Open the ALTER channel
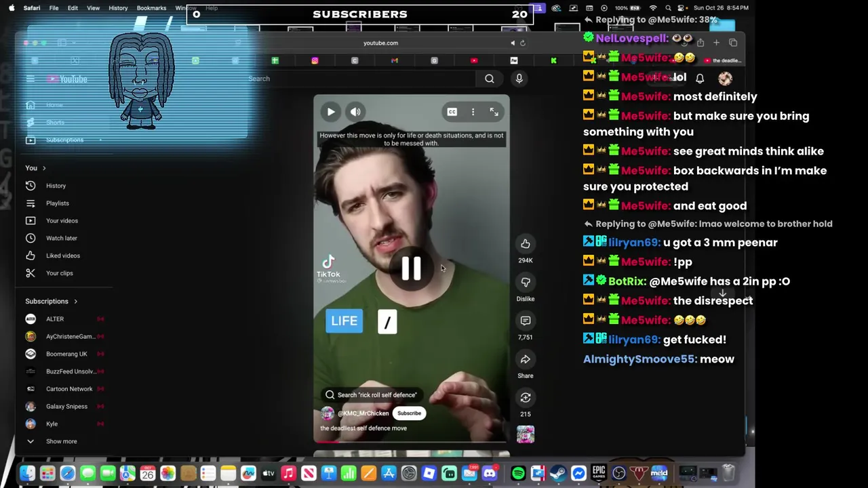The image size is (868, 488). (x=55, y=319)
